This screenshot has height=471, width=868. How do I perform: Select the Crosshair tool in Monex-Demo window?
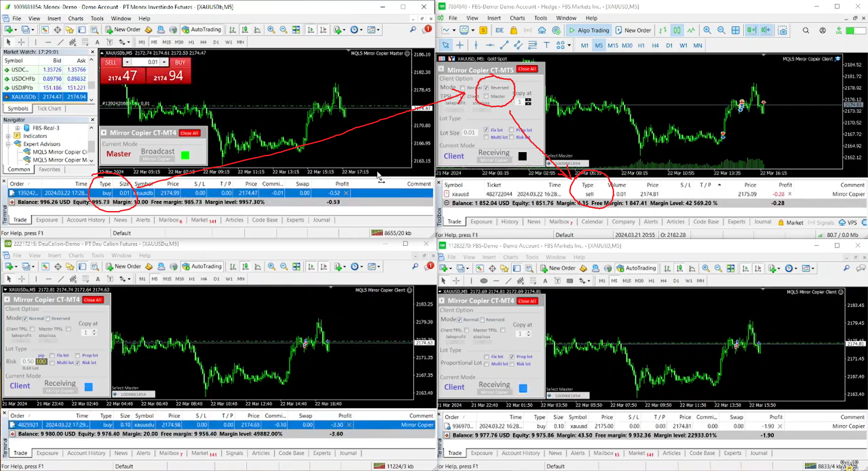(21, 42)
